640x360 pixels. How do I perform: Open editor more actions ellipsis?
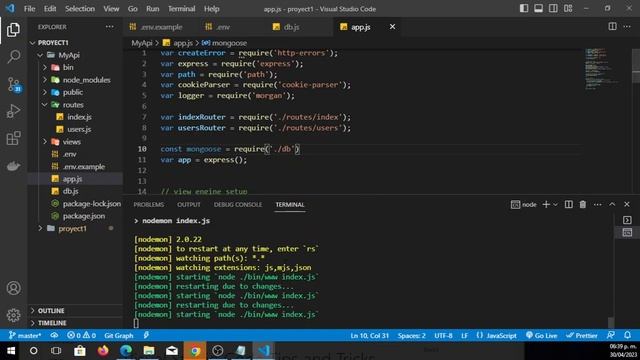click(x=627, y=27)
